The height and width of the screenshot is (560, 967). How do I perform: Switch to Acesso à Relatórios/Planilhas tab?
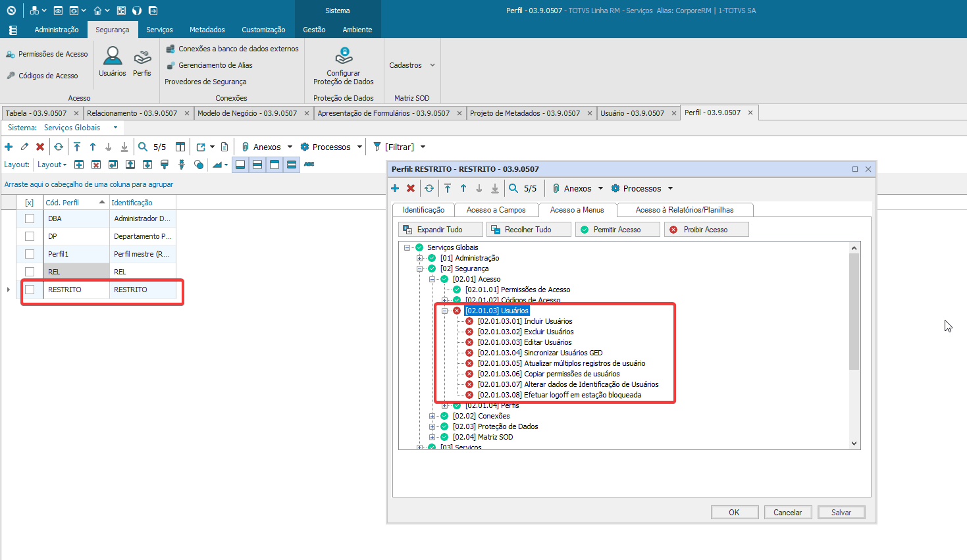click(x=685, y=210)
